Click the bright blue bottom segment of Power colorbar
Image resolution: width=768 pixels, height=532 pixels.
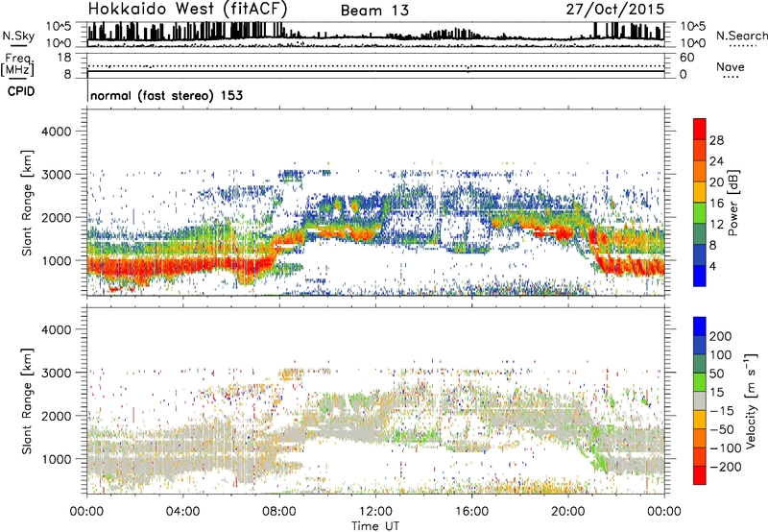click(700, 276)
